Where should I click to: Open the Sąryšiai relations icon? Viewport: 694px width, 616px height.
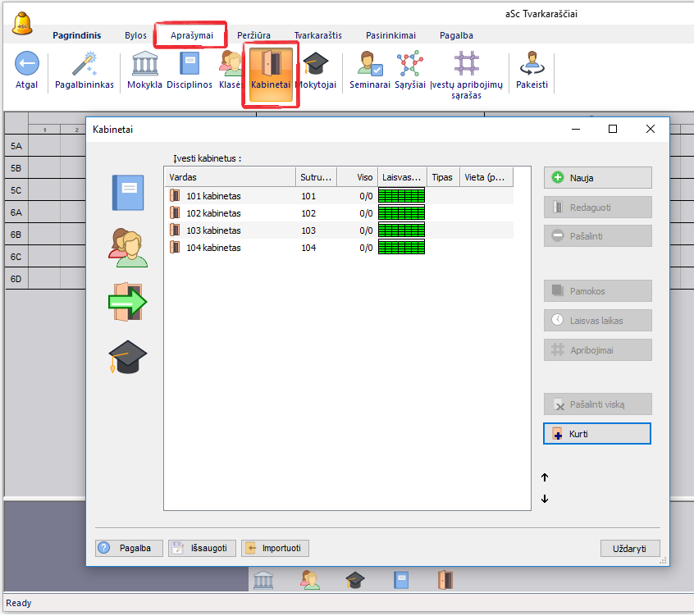tap(410, 71)
